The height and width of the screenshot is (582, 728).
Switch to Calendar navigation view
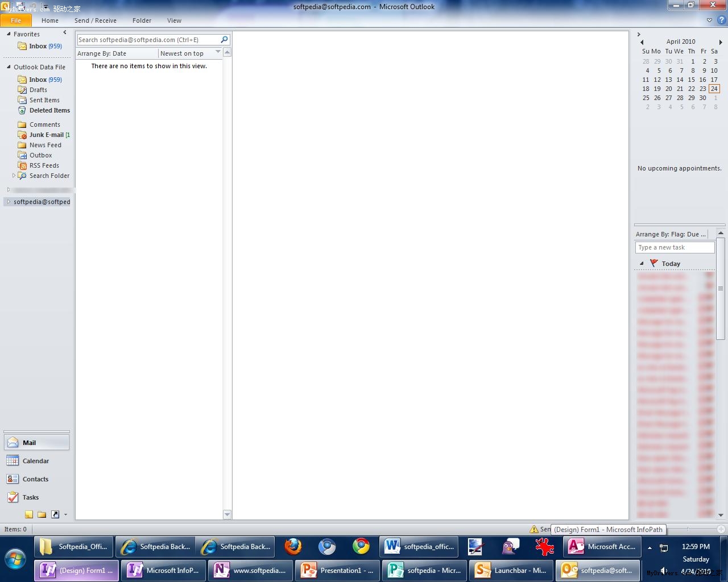[36, 461]
